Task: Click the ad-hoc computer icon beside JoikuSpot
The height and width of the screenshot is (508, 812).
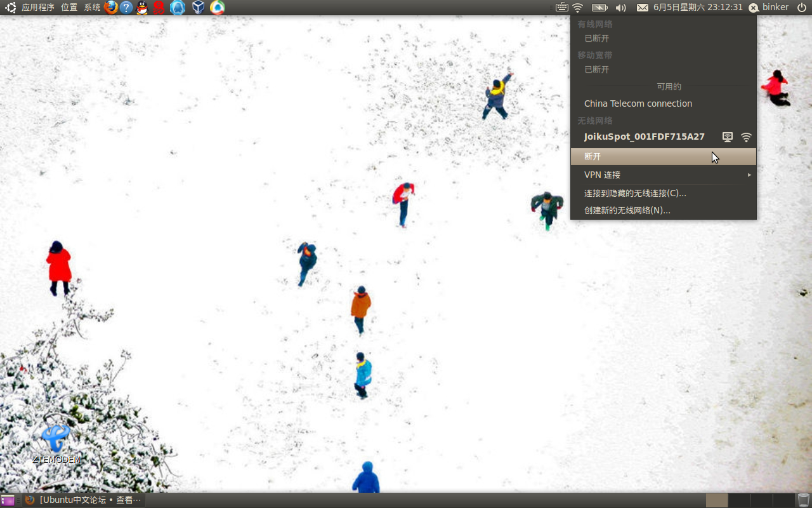Action: tap(728, 137)
